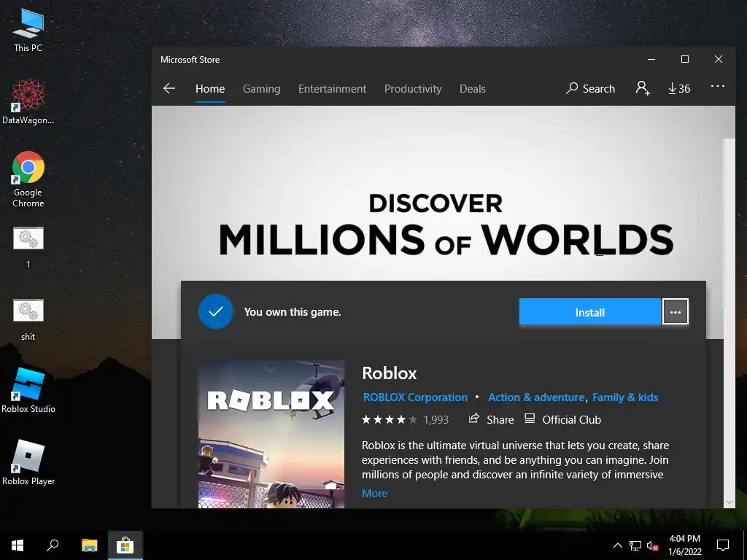Switch to the Entertainment tab
The width and height of the screenshot is (747, 560).
click(x=332, y=88)
